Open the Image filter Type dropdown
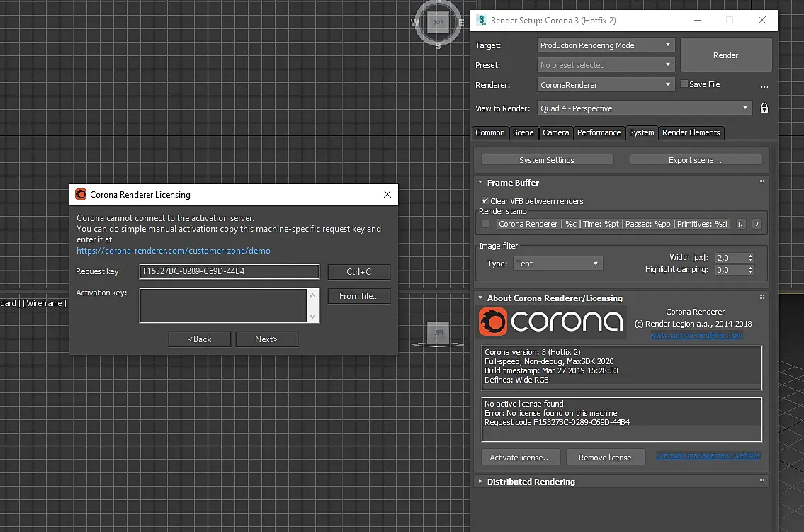 558,264
